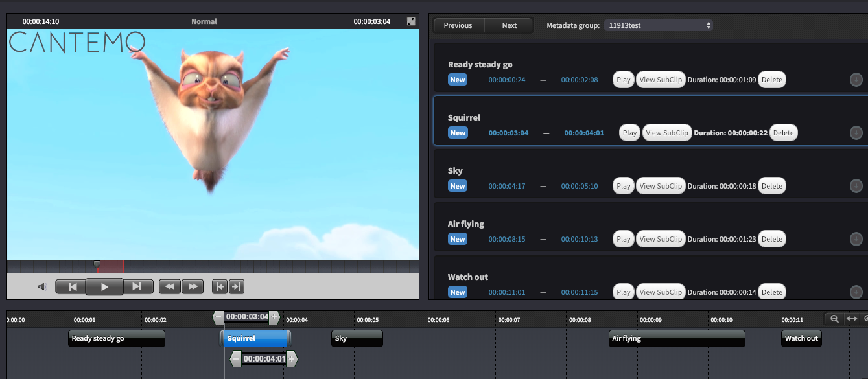The width and height of the screenshot is (868, 379).
Task: Set the in-point marker button
Action: 220,286
